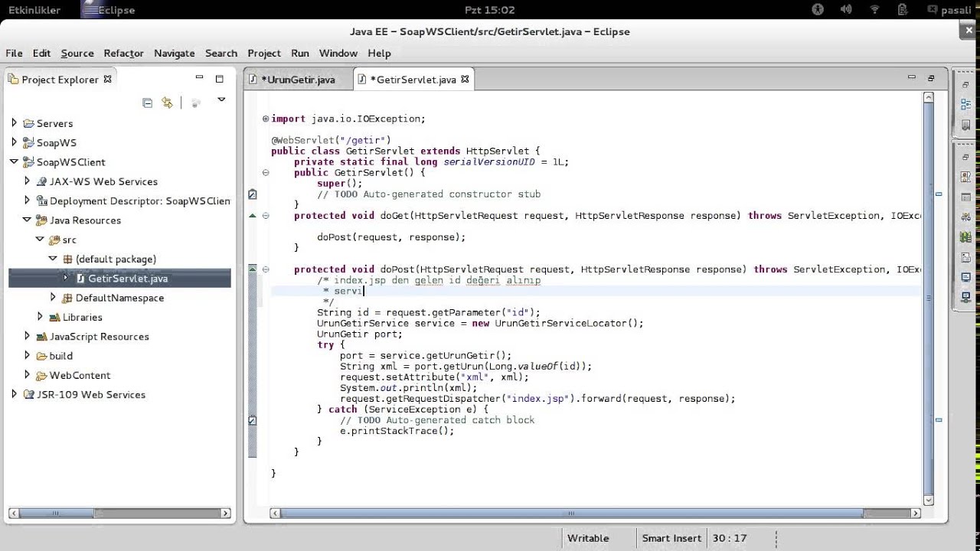The height and width of the screenshot is (551, 980).
Task: Restore the editor area size
Action: pyautogui.click(x=931, y=77)
